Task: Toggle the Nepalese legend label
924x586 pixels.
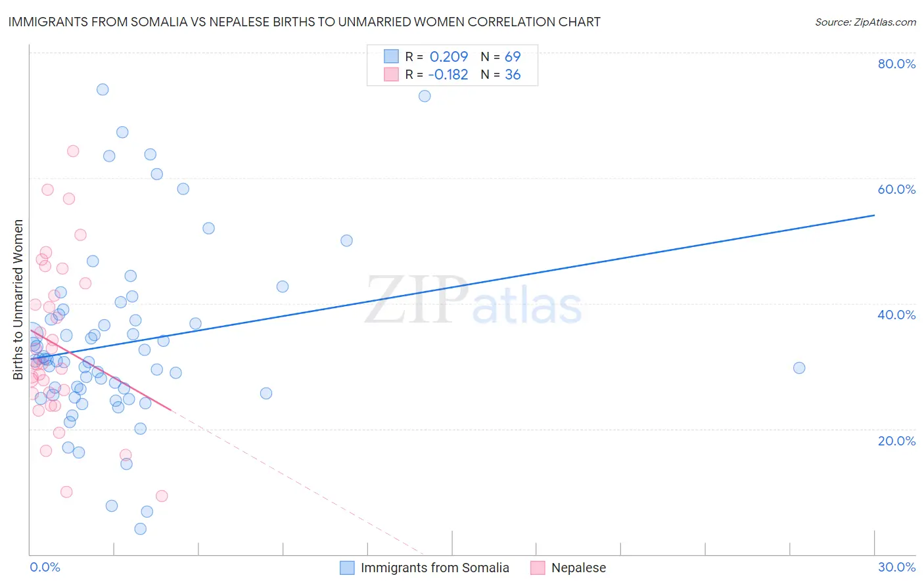Action: [578, 568]
